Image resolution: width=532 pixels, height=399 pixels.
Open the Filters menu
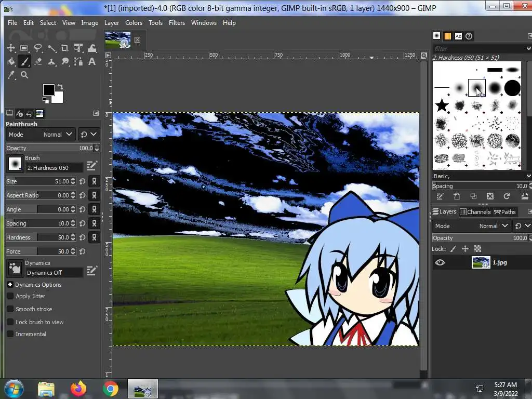coord(177,23)
